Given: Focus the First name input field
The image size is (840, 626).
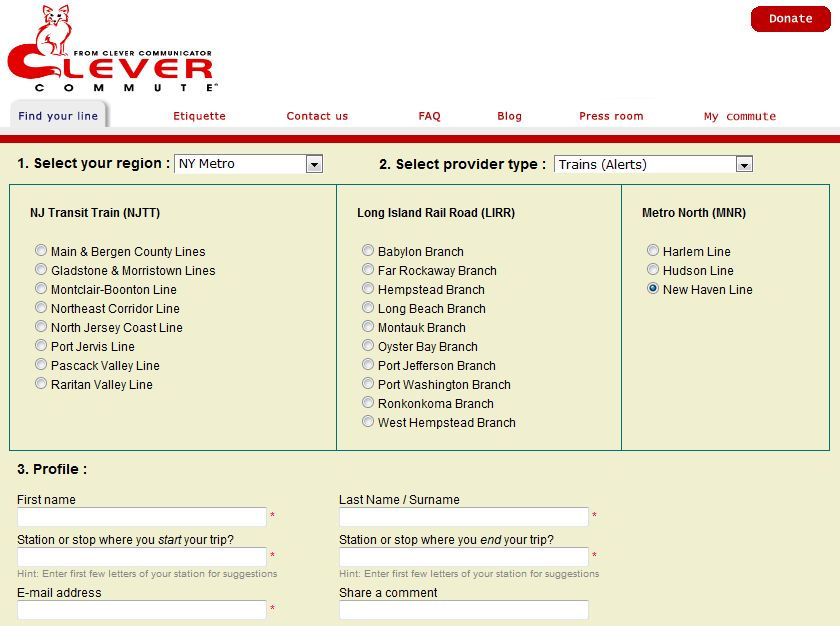Looking at the screenshot, I should click(142, 517).
